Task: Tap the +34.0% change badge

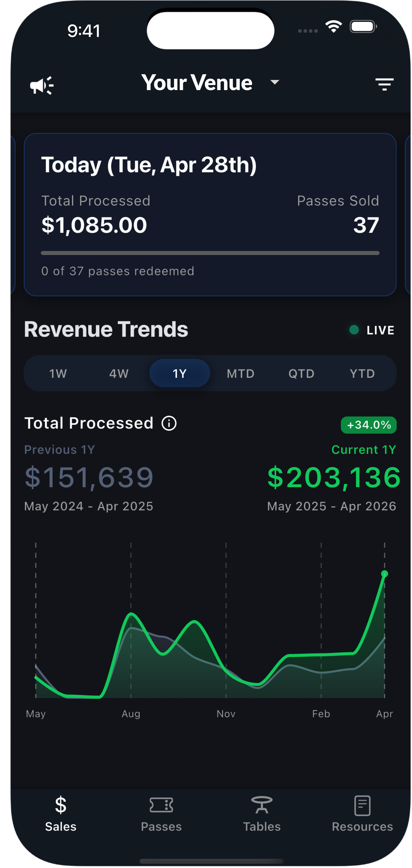Action: coord(368,425)
